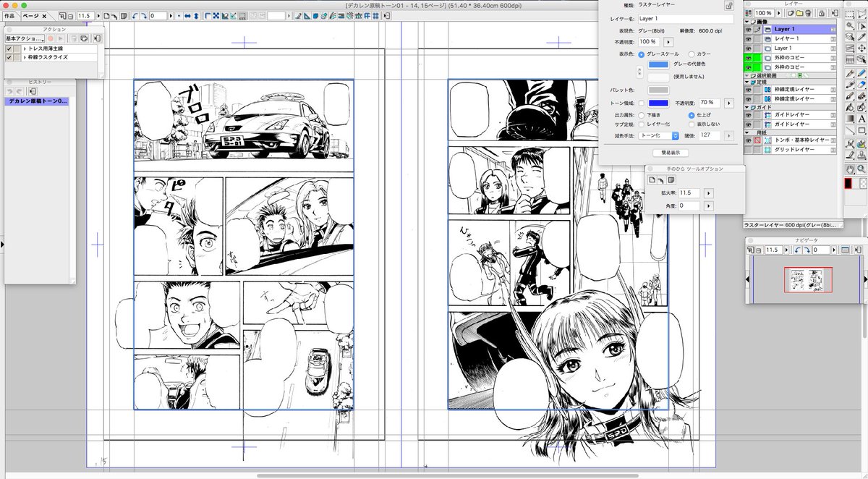This screenshot has height=479, width=868.
Task: Select the magic wand tool
Action: [x=850, y=26]
